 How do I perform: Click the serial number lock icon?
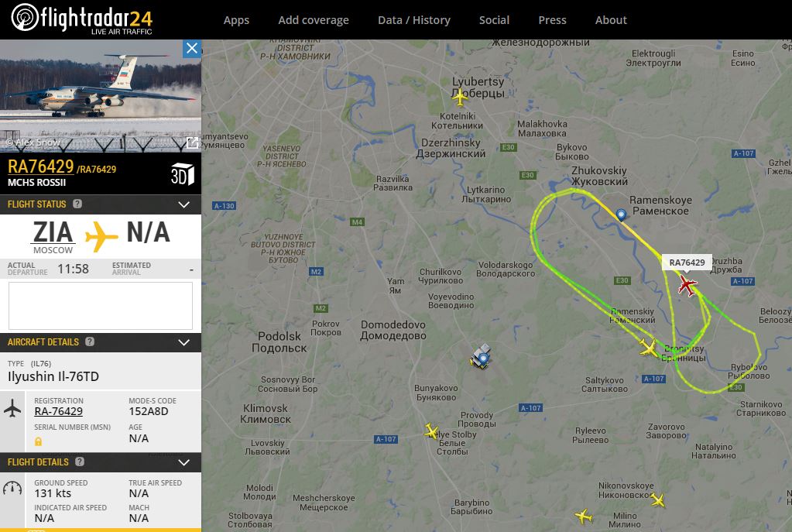point(38,441)
